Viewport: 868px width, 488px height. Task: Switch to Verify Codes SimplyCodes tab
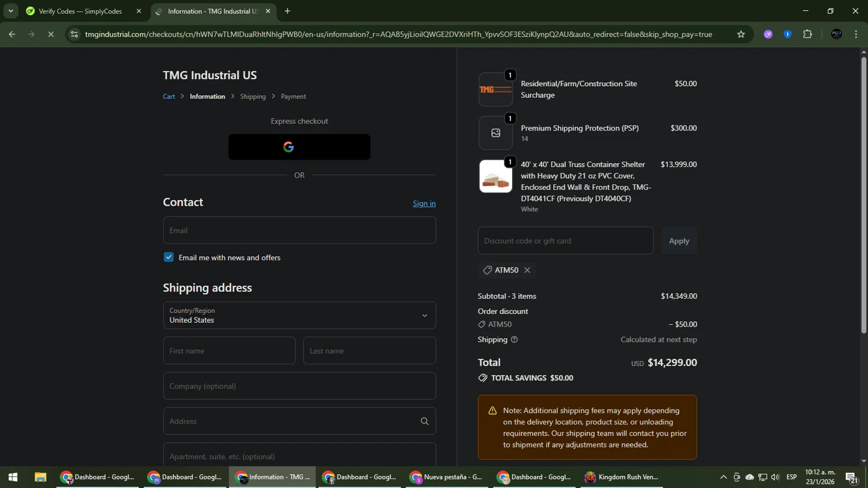tap(80, 11)
